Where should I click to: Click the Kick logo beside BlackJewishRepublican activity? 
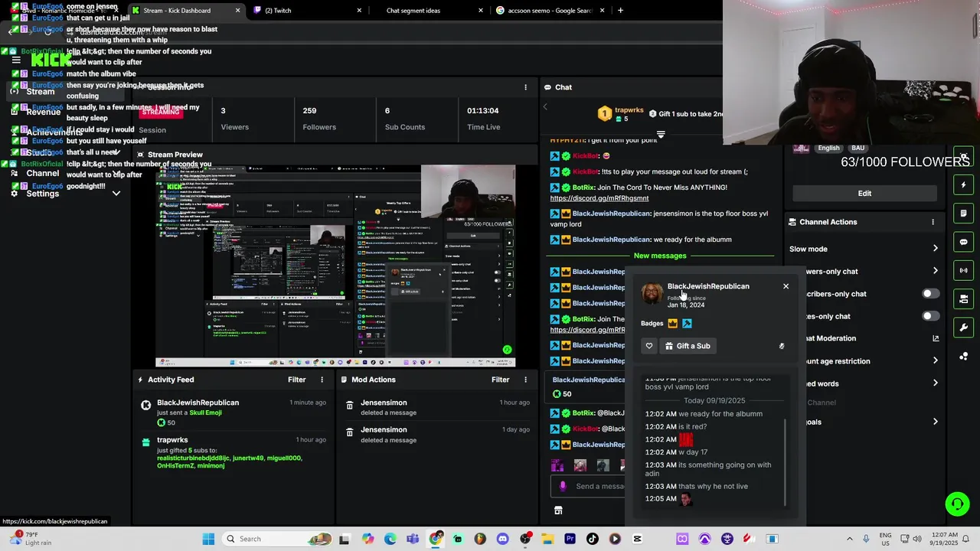pyautogui.click(x=145, y=404)
